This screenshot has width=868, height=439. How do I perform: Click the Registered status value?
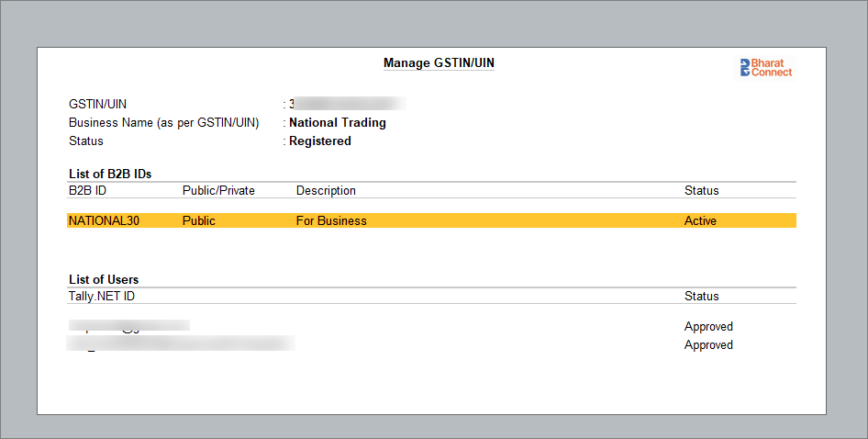pos(320,141)
